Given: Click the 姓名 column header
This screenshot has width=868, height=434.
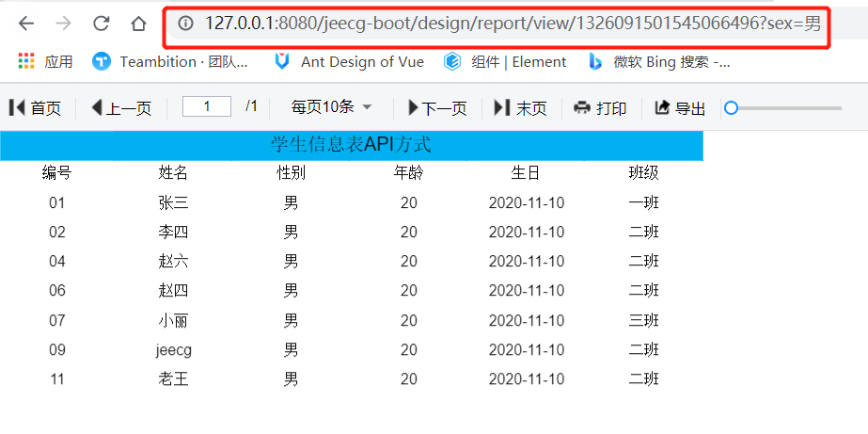Looking at the screenshot, I should point(173,173).
